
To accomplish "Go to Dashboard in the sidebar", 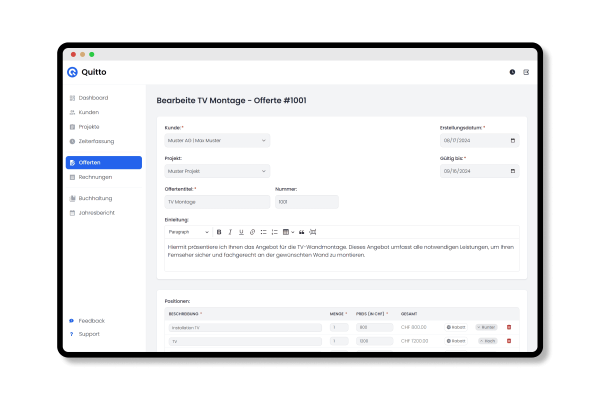I will pos(93,98).
